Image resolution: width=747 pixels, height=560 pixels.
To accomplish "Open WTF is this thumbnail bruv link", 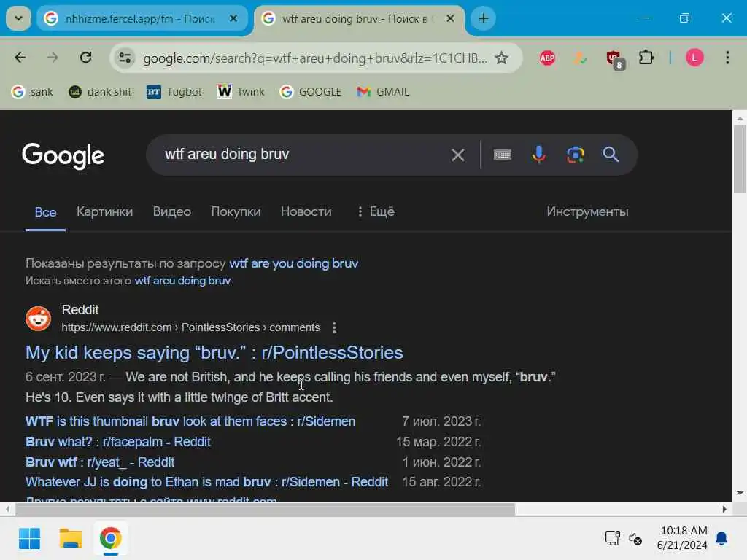I will (x=190, y=421).
